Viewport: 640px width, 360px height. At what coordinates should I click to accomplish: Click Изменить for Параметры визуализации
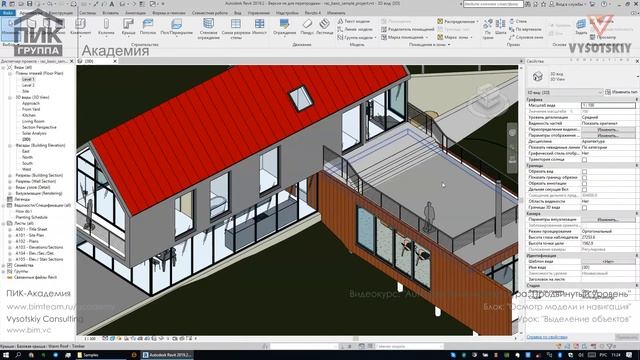point(608,220)
